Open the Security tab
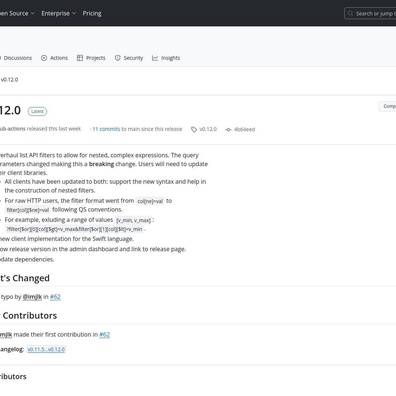 click(129, 58)
